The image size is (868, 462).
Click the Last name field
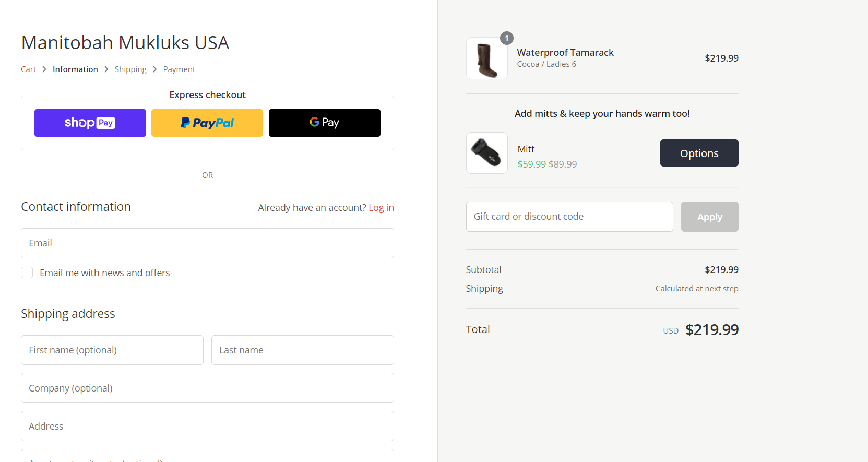(302, 350)
